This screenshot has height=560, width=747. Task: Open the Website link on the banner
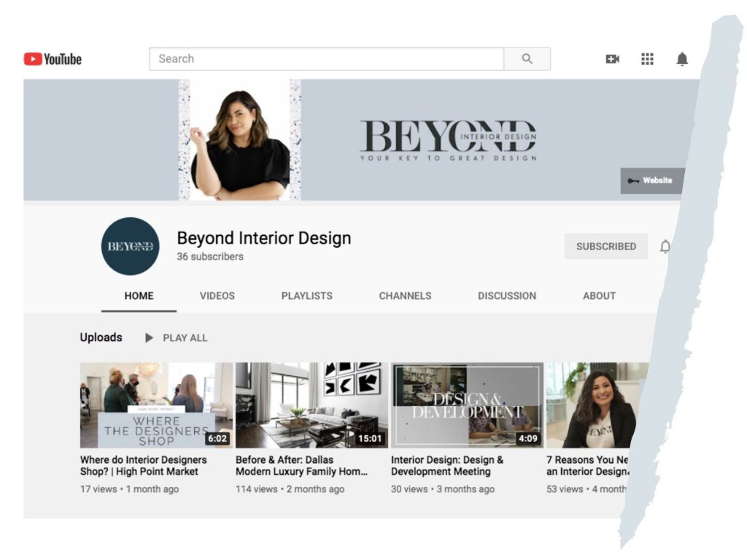click(x=651, y=181)
